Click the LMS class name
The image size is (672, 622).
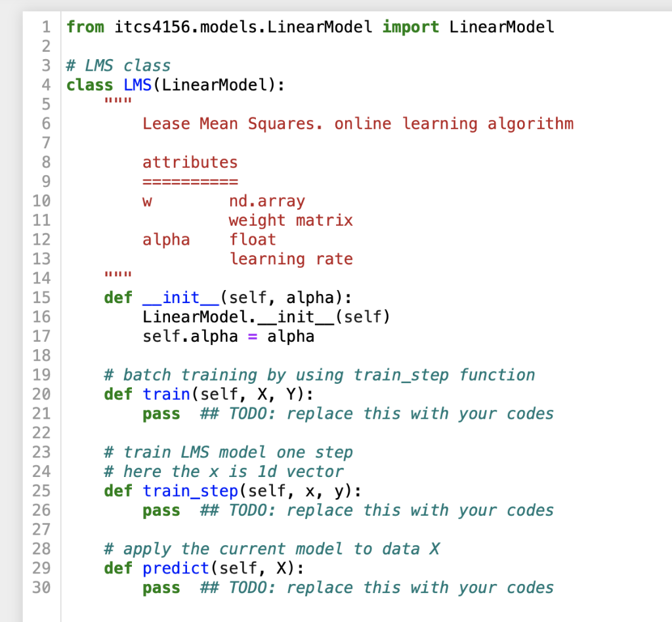pyautogui.click(x=136, y=85)
